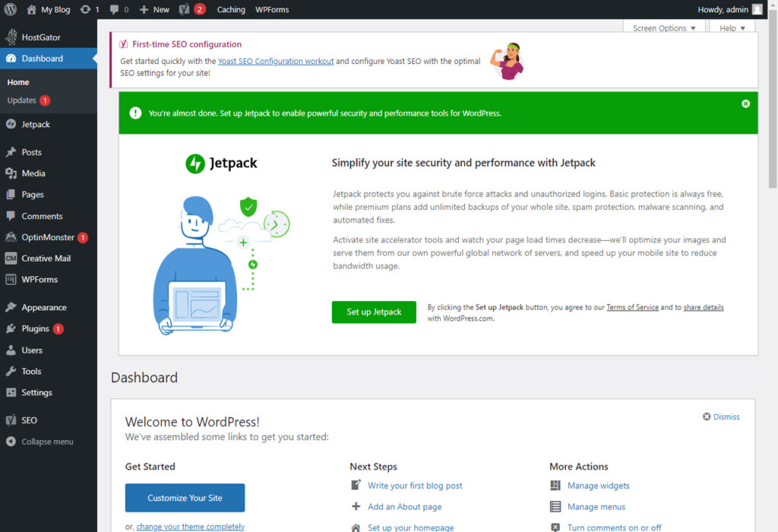Select Home under Dashboard

(x=18, y=82)
